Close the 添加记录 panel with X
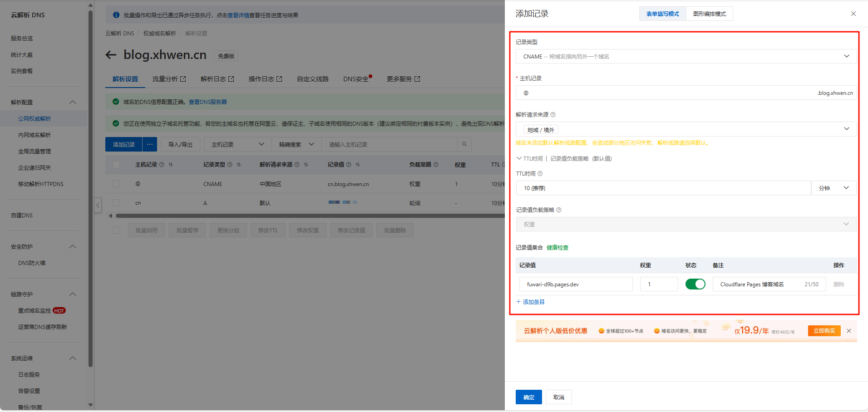 pos(853,14)
